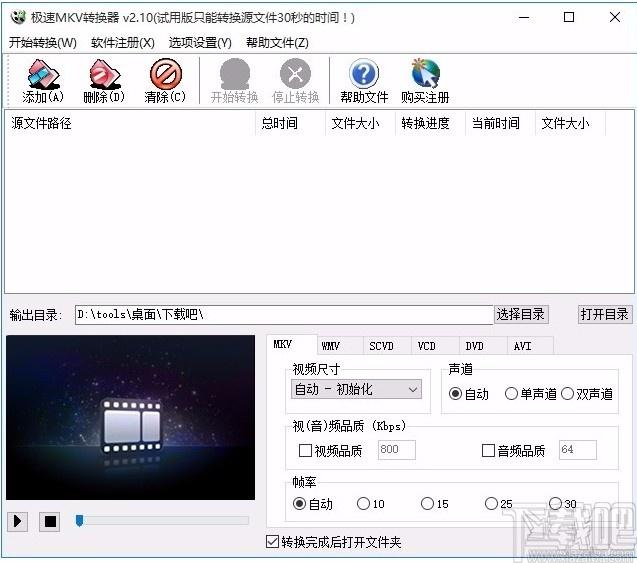637x563 pixels.
Task: Click the 打开目录 button
Action: point(605,314)
